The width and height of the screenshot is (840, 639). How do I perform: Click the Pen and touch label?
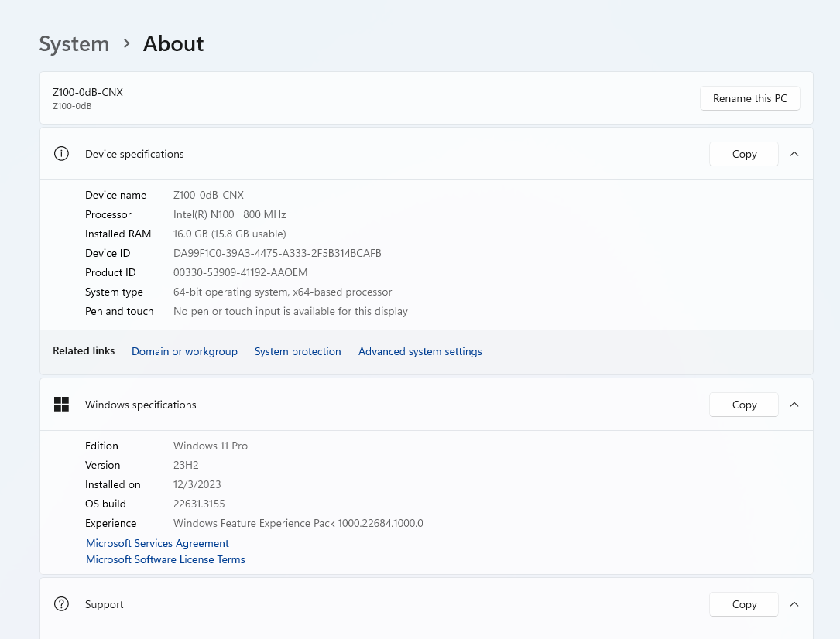click(x=119, y=311)
